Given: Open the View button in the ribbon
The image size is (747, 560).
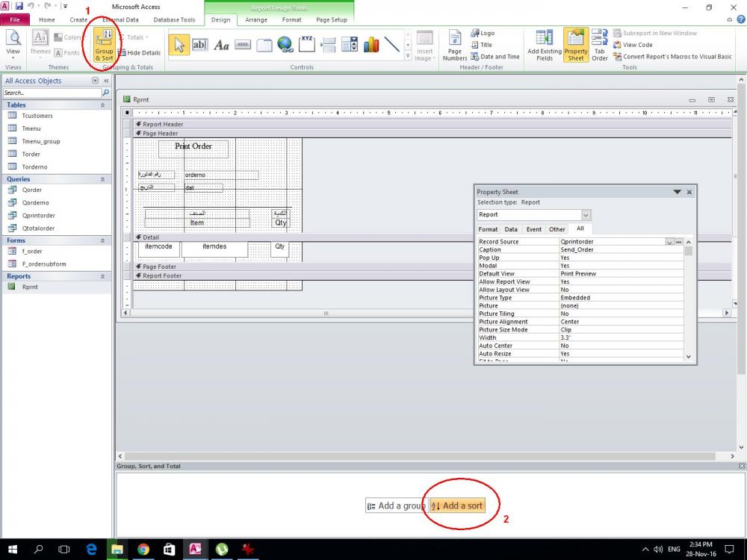Looking at the screenshot, I should click(x=13, y=45).
